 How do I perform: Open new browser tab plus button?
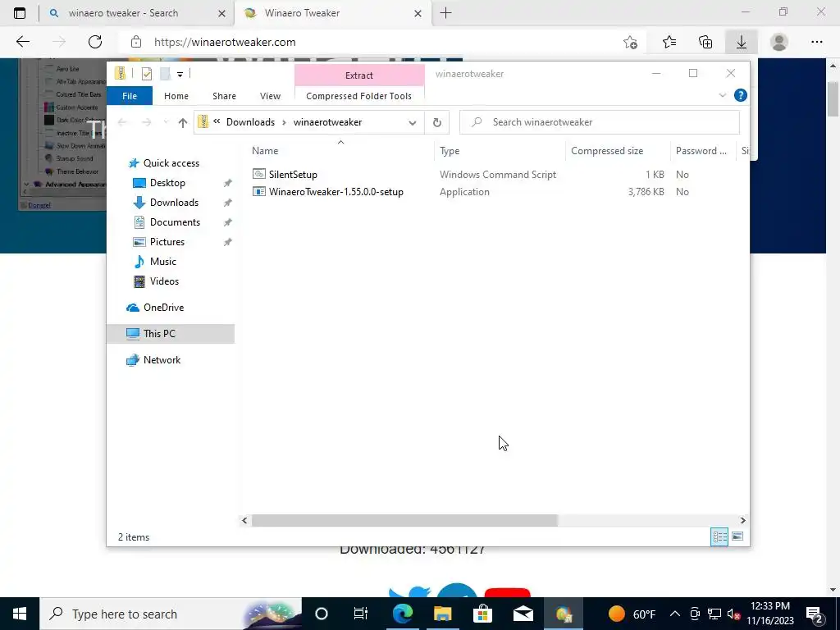[x=445, y=13]
